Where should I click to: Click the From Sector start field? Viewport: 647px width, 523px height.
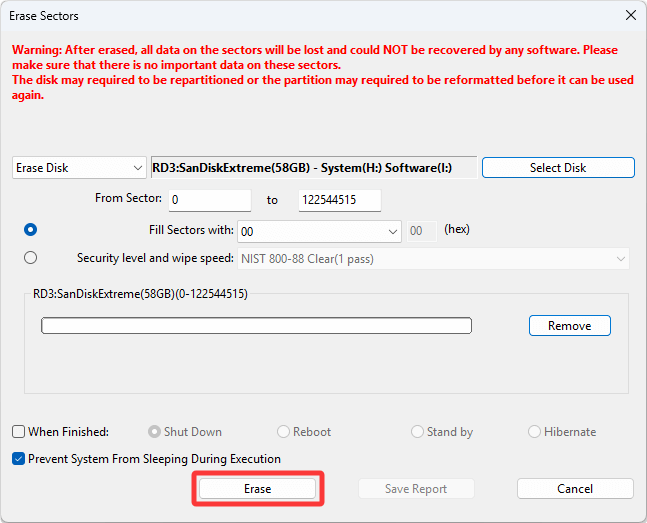pos(209,201)
